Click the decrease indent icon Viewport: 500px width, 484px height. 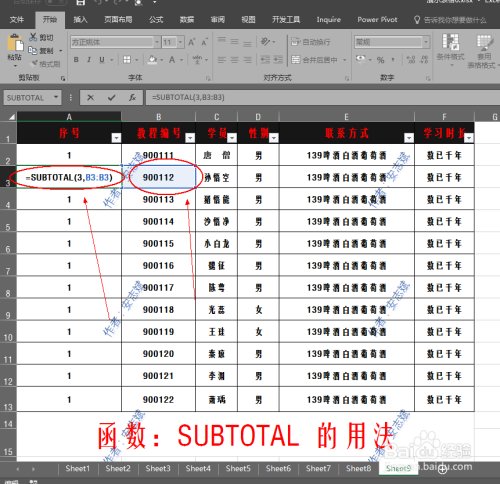[265, 60]
